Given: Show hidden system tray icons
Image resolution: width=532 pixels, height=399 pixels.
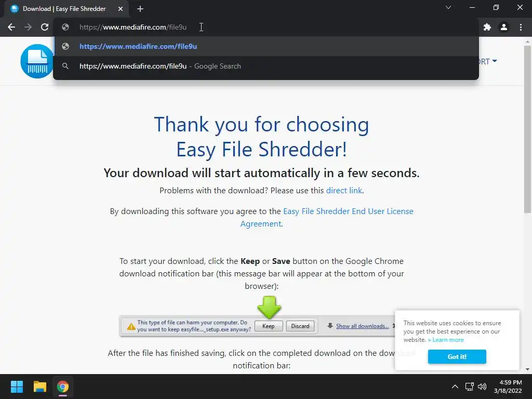Looking at the screenshot, I should tap(455, 387).
